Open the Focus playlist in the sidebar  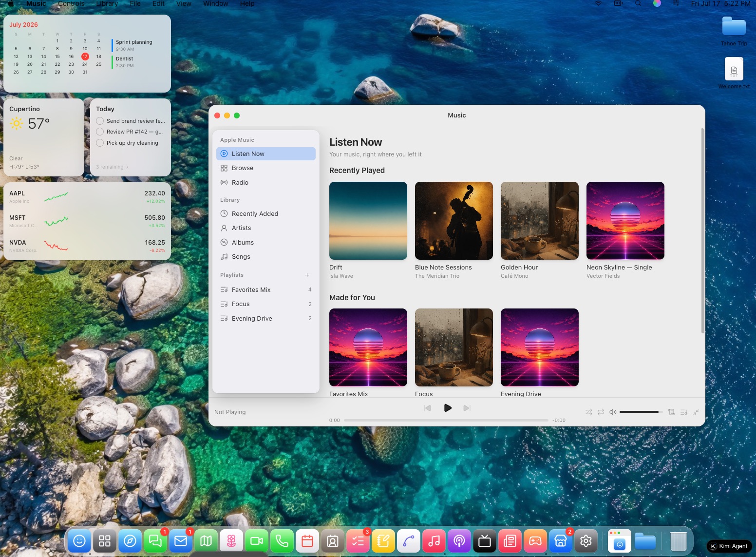click(266, 304)
